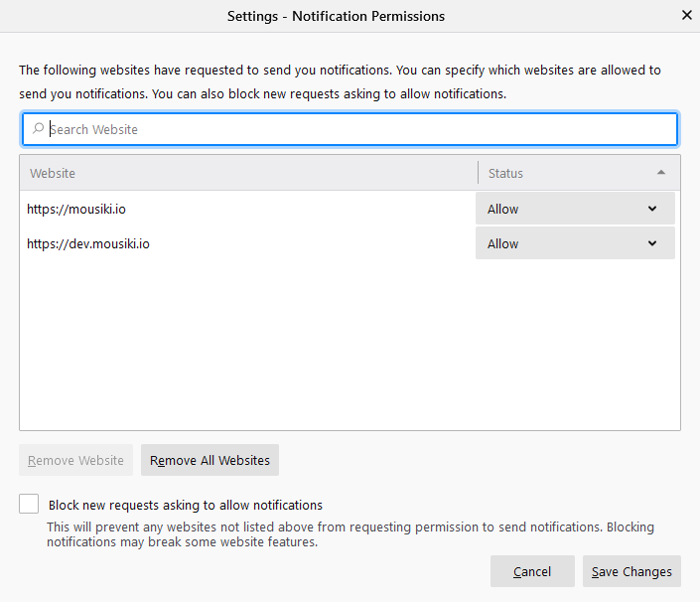Select the https://dev.mousiki.io row
The image size is (700, 602).
[x=248, y=243]
